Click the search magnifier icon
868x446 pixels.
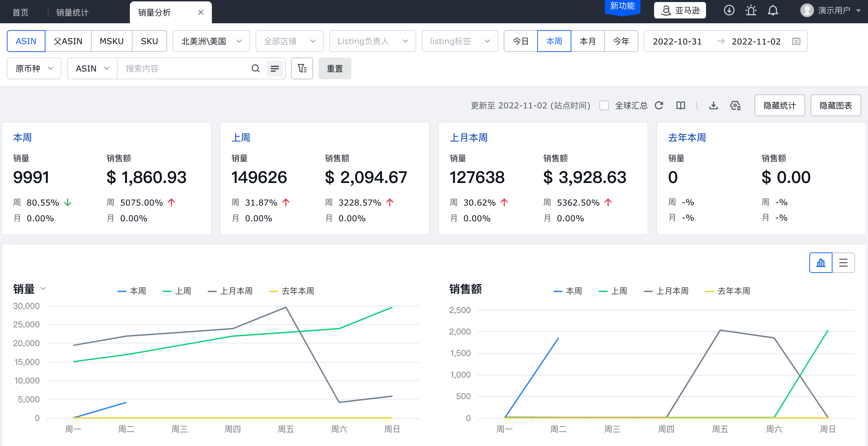pos(256,68)
